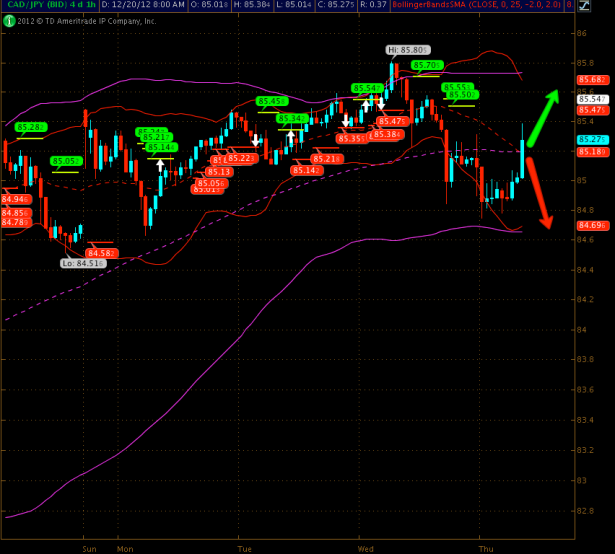The image size is (615, 554).
Task: Select the green 85.28 price label
Action: pos(29,127)
